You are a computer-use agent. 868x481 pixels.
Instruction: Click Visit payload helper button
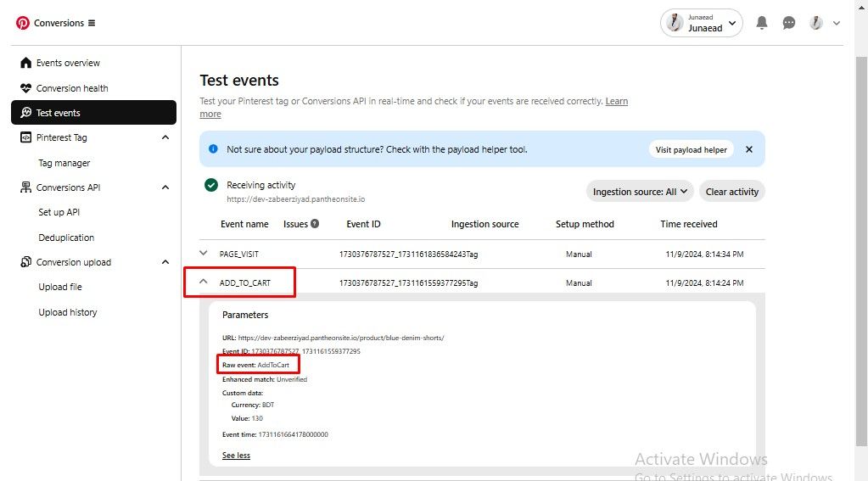click(x=691, y=149)
